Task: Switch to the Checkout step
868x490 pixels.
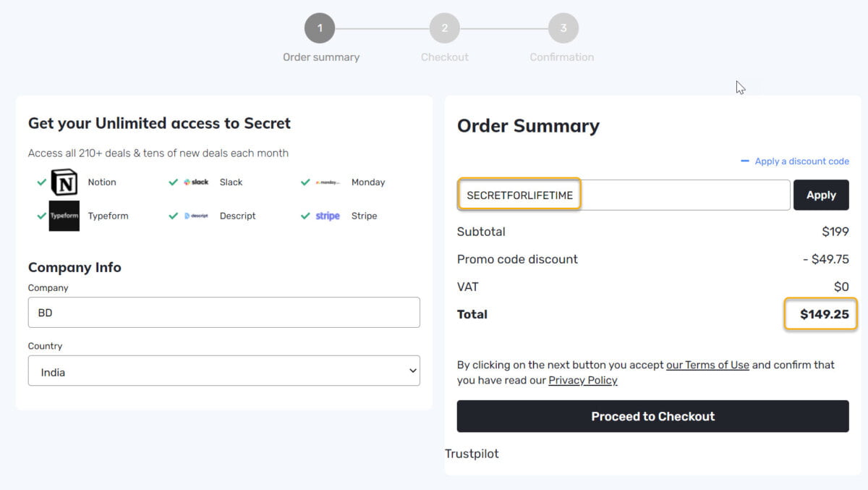Action: click(444, 28)
